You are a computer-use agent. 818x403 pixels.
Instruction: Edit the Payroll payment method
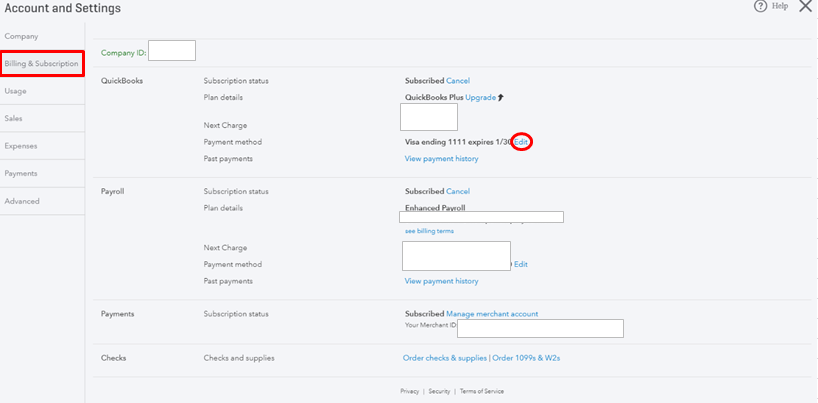pyautogui.click(x=521, y=264)
